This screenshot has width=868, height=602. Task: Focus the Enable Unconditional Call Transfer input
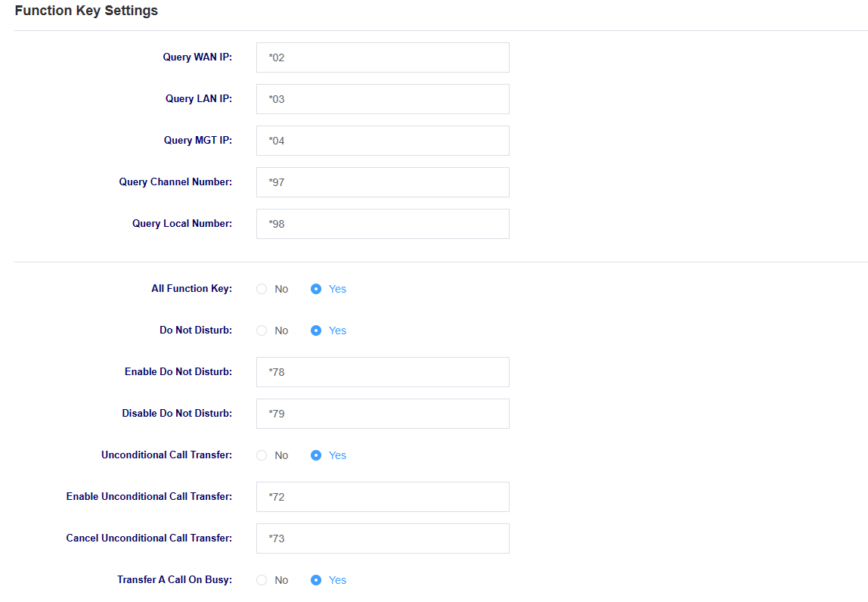tap(383, 497)
